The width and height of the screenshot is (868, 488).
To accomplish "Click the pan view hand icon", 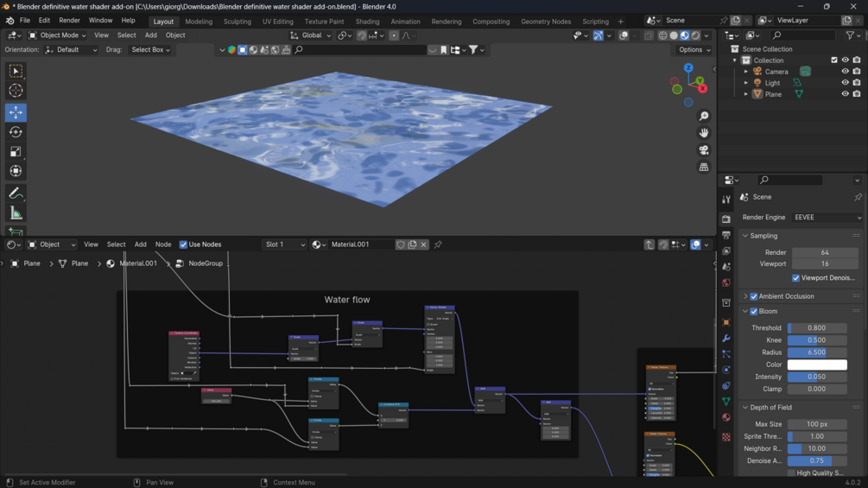I will pyautogui.click(x=704, y=133).
